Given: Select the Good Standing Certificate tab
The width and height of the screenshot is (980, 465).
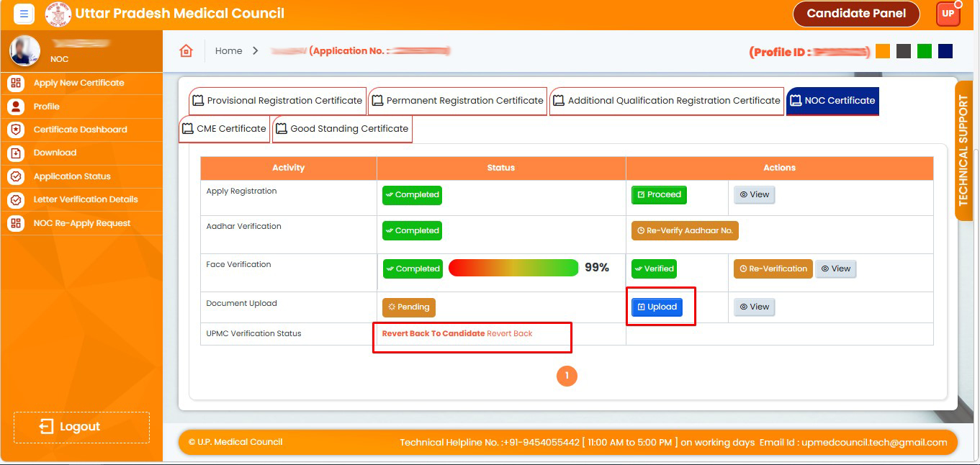Looking at the screenshot, I should [x=342, y=129].
